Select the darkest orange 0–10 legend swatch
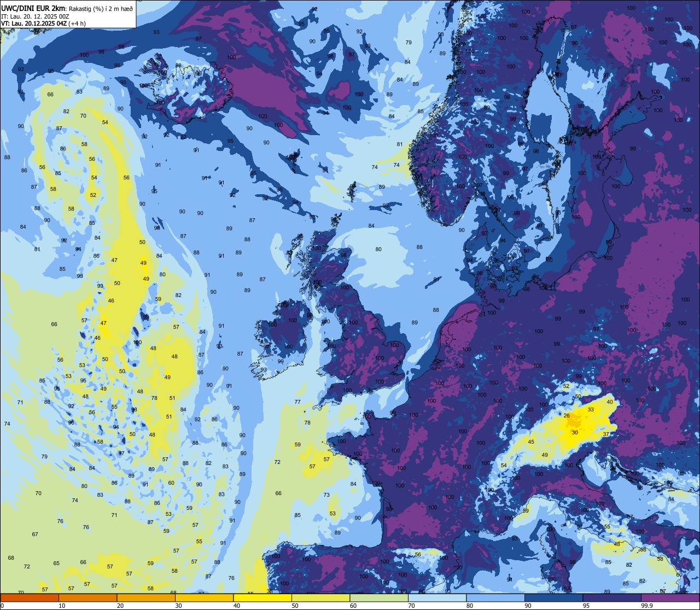Image resolution: width=700 pixels, height=610 pixels. 30,597
